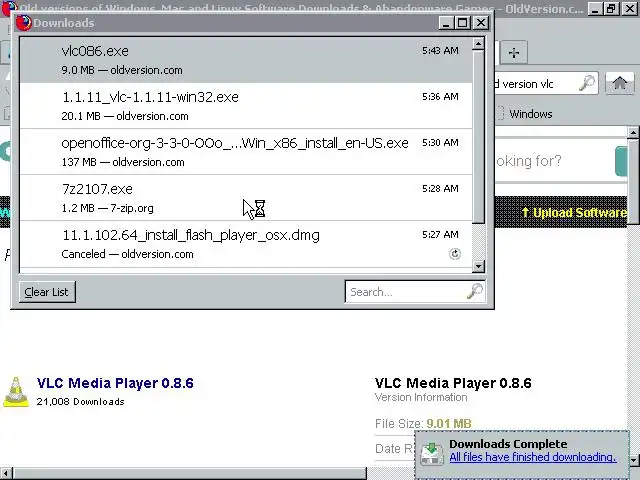Click the Clear List button
This screenshot has height=480, width=640.
tap(47, 292)
